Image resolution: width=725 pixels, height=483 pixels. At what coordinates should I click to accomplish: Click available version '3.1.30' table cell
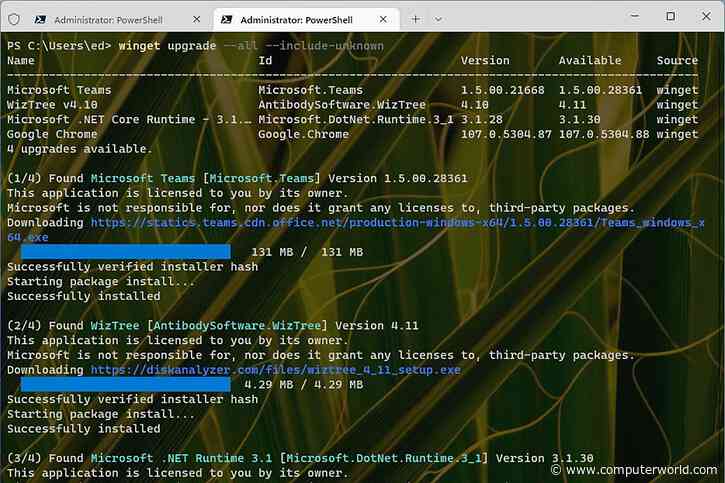579,119
